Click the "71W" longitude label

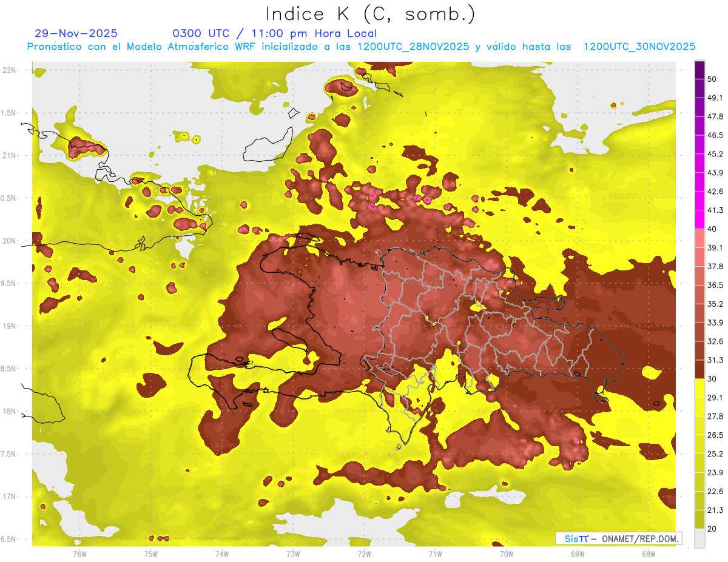click(x=435, y=554)
